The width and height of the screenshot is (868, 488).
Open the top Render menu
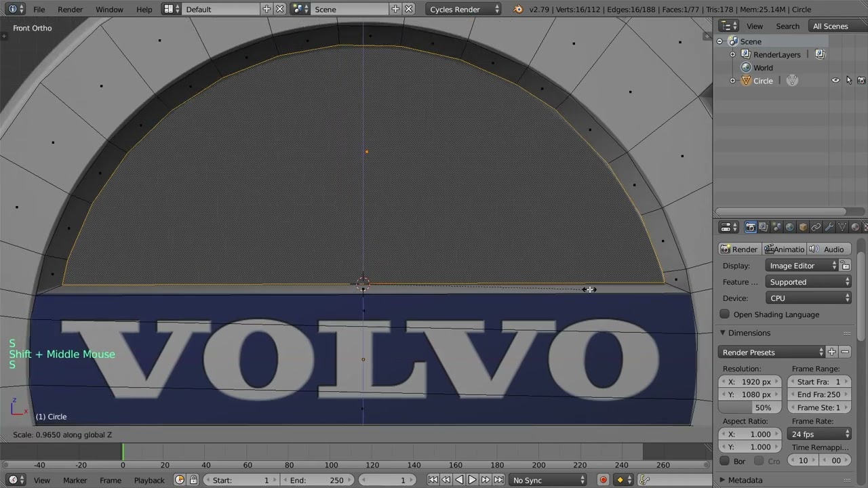point(70,9)
